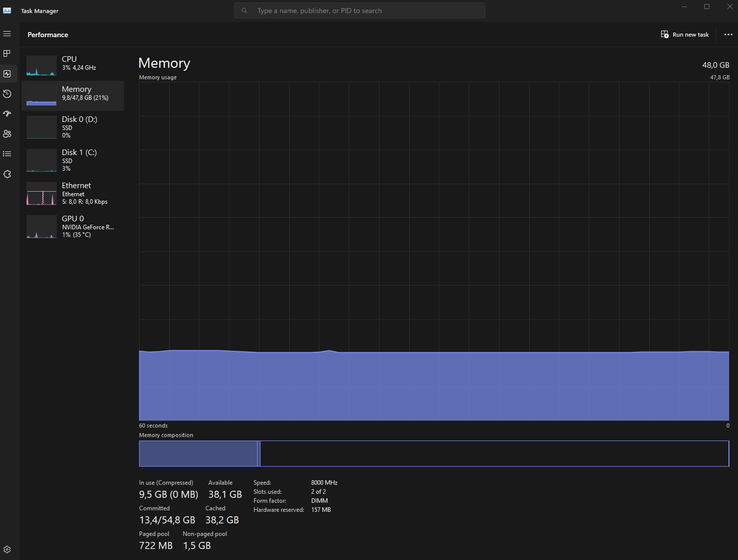738x560 pixels.
Task: Select CPU in the performance list
Action: point(73,63)
